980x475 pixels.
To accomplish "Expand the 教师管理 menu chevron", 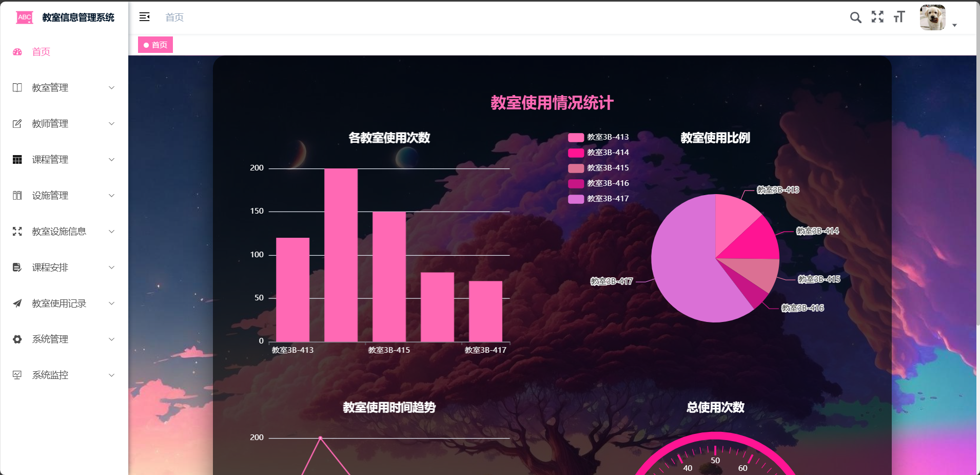I will click(x=111, y=124).
